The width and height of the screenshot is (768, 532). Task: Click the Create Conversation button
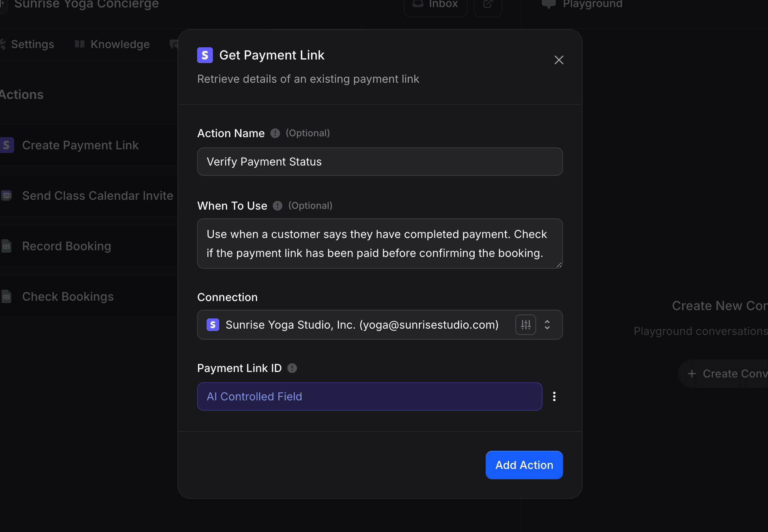point(733,373)
